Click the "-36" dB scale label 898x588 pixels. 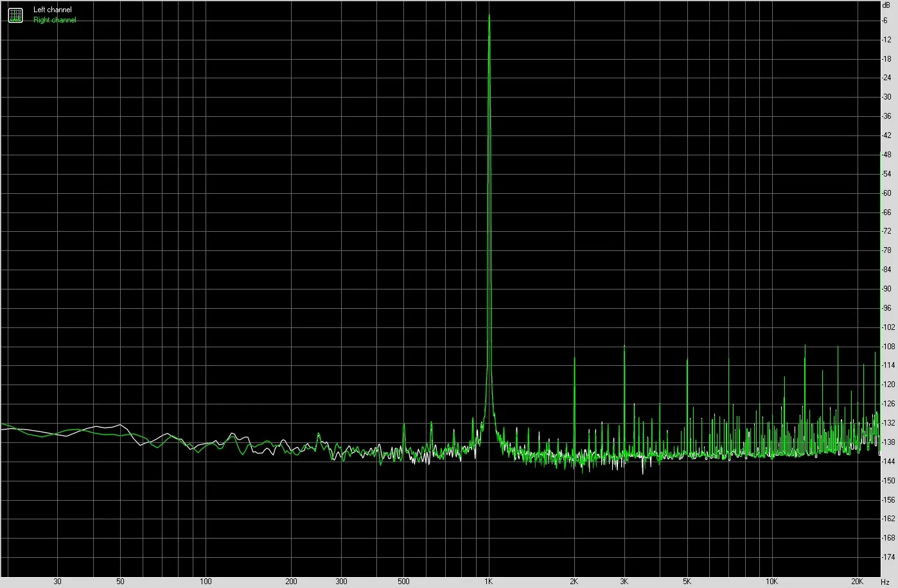click(886, 116)
